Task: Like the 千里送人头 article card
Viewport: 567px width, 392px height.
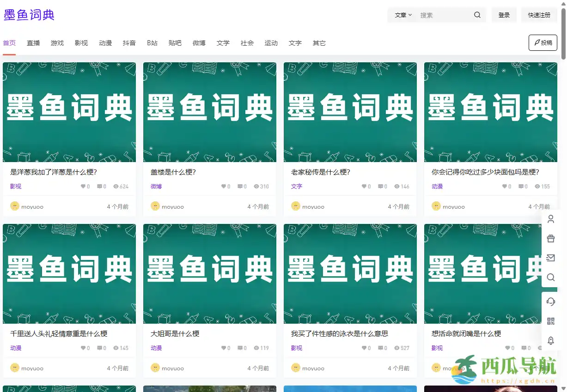Action: click(x=82, y=348)
